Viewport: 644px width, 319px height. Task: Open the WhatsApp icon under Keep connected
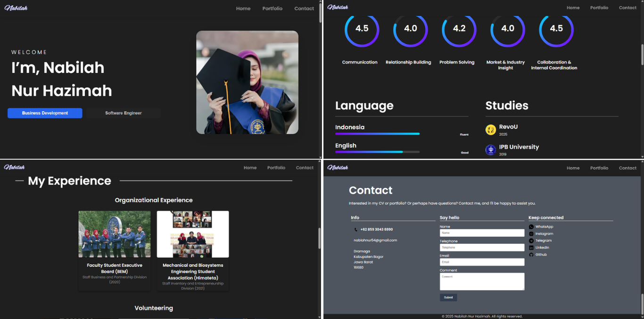click(x=531, y=227)
